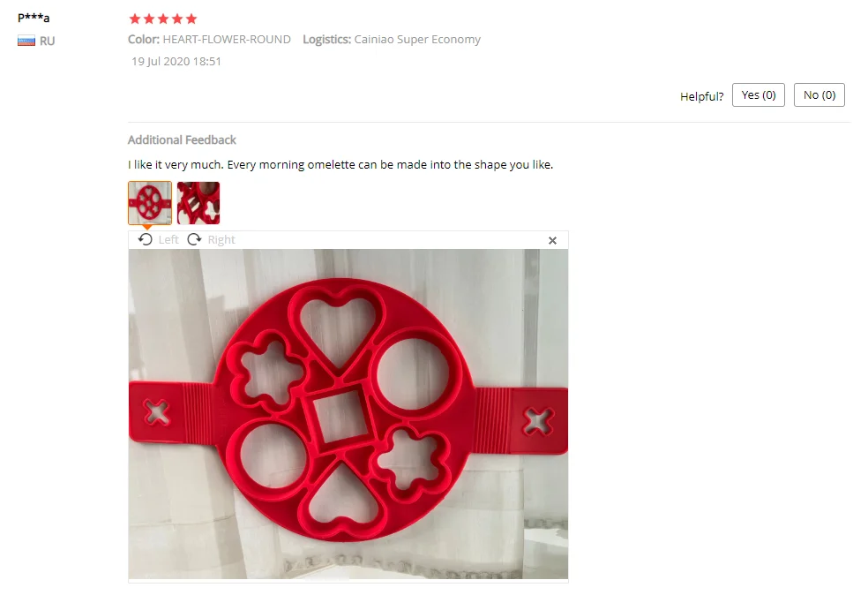This screenshot has width=868, height=595.
Task: Click the Cainiao Super Economy logistics text
Action: point(417,40)
